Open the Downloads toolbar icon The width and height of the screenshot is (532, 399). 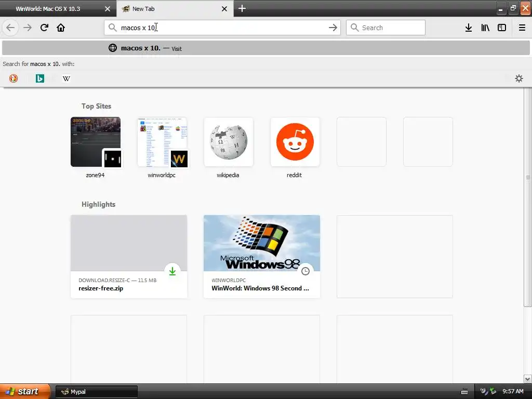click(469, 28)
